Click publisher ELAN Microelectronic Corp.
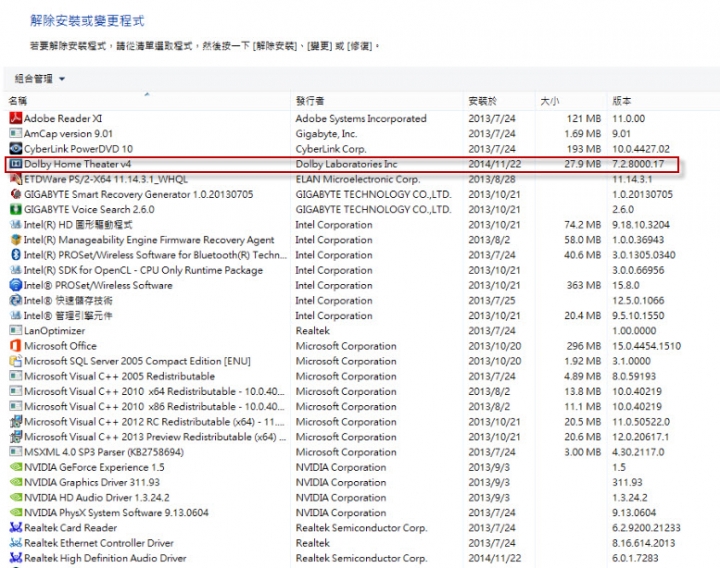 (x=357, y=179)
